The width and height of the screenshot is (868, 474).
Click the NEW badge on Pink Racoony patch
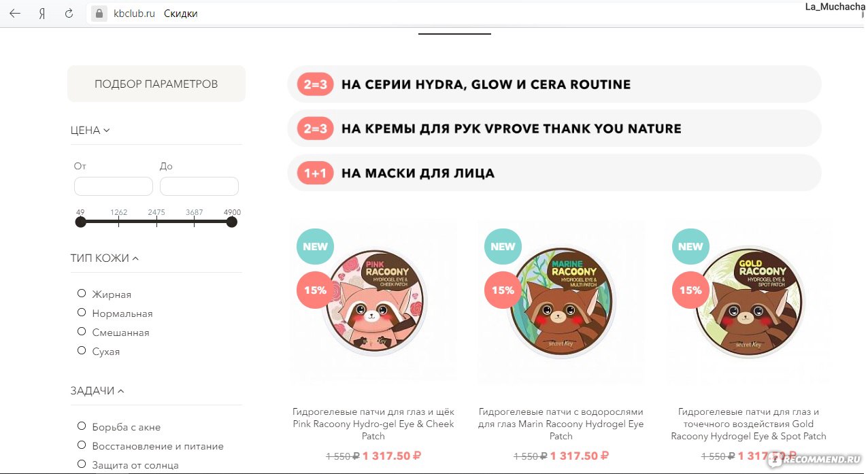[x=315, y=246]
